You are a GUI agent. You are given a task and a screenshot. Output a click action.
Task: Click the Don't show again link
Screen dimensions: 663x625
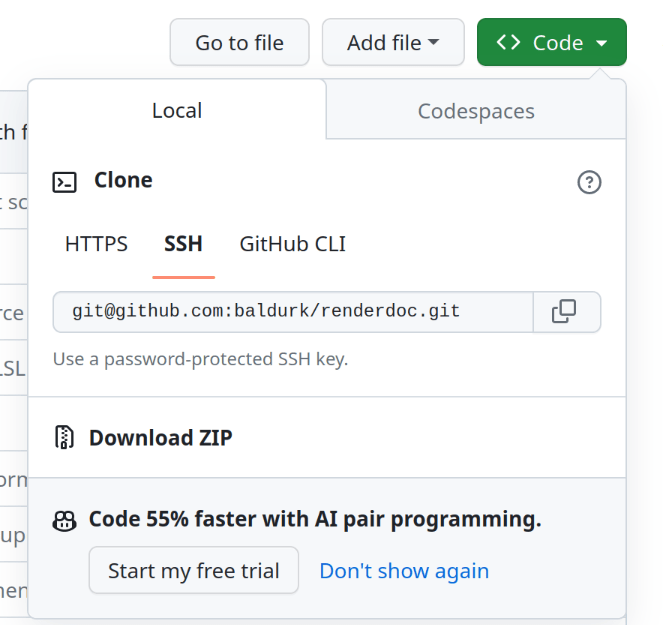tap(404, 571)
